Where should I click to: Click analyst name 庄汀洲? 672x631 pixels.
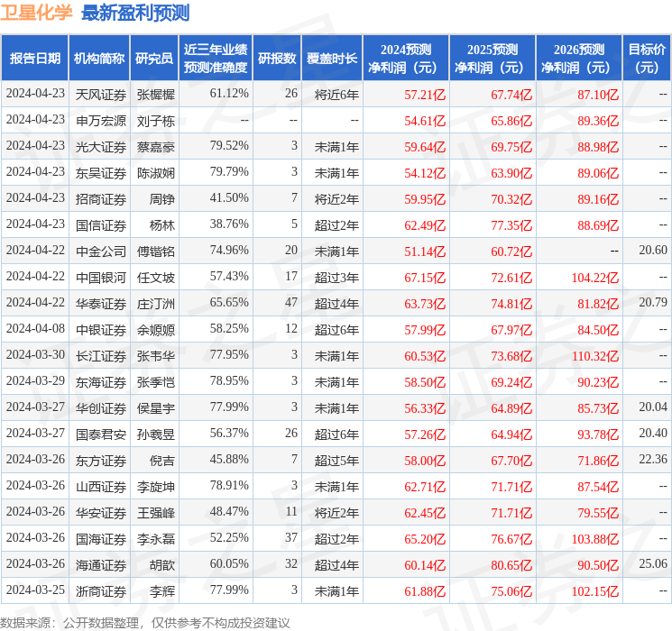click(156, 304)
